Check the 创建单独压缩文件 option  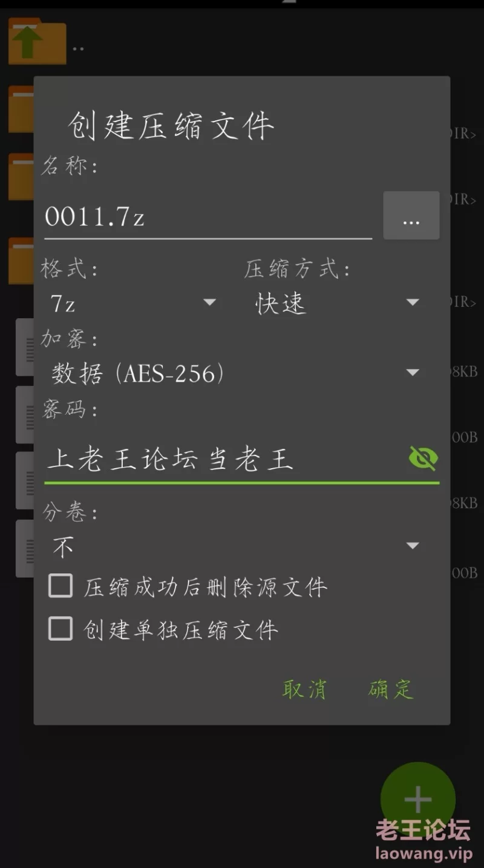(60, 629)
